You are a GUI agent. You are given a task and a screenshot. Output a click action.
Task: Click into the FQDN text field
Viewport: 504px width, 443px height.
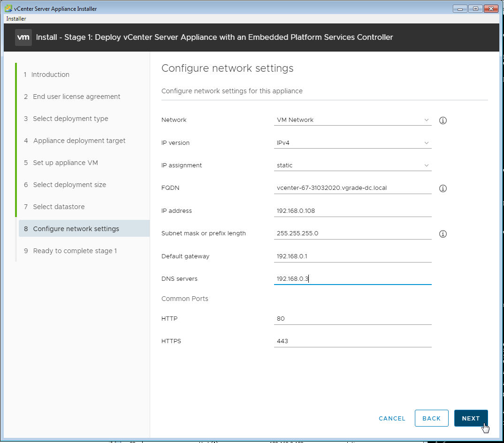pyautogui.click(x=352, y=188)
